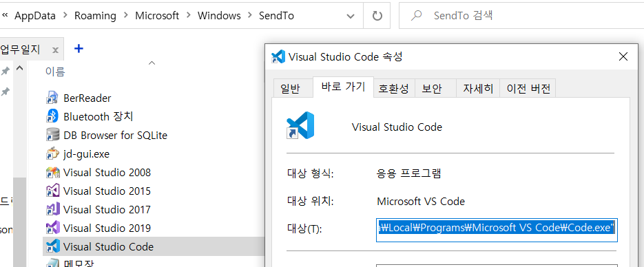Click the search magnifier icon
This screenshot has width=644, height=267.
417,16
